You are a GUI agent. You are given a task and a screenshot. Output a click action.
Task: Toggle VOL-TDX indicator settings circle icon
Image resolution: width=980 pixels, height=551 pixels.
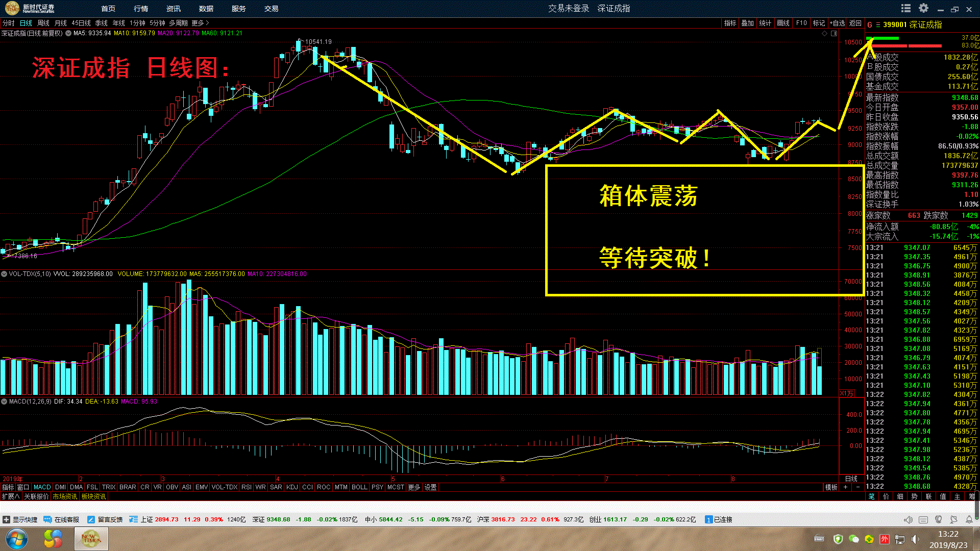point(4,274)
